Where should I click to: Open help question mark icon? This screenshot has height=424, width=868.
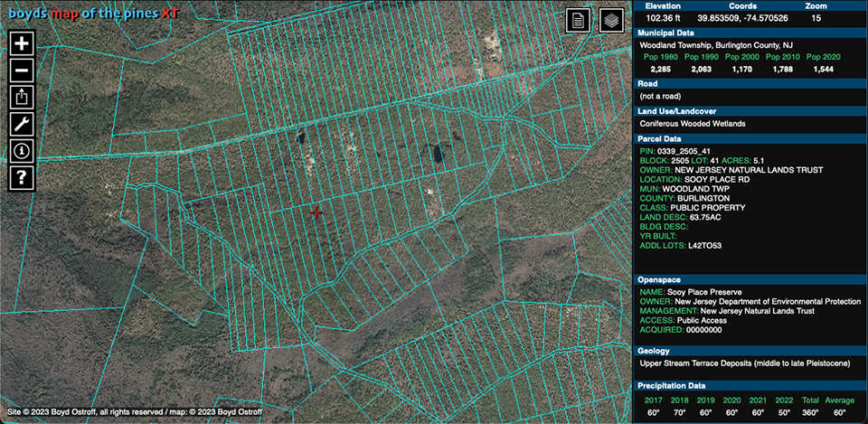point(22,177)
